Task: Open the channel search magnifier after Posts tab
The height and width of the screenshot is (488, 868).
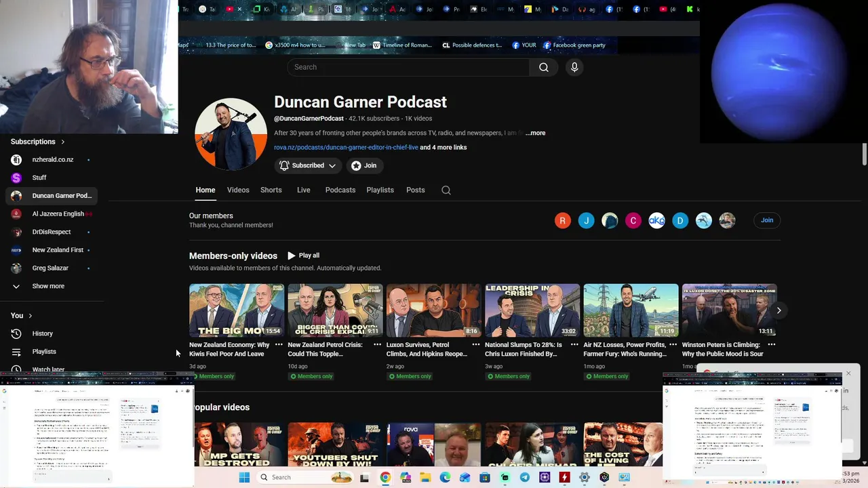Action: point(446,190)
